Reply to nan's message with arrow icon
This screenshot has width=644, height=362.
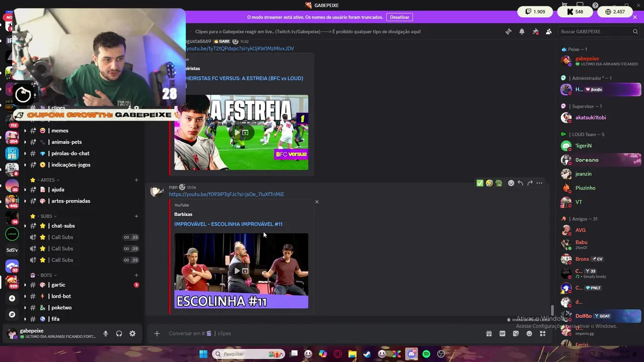(520, 183)
